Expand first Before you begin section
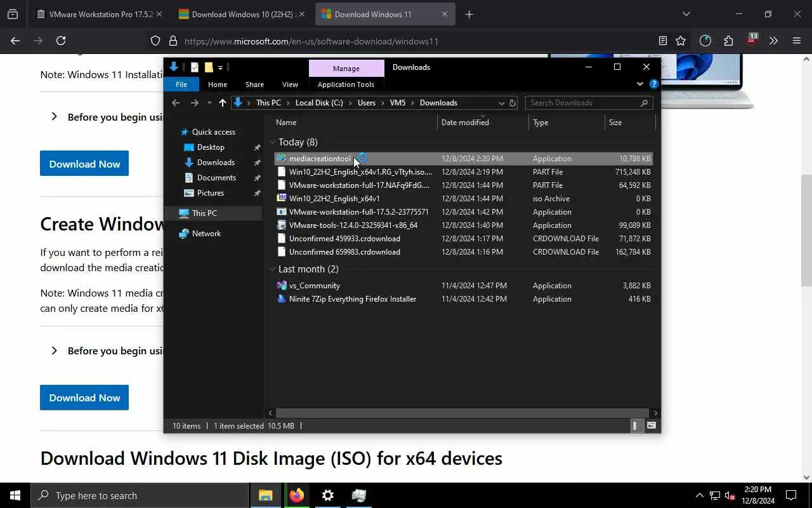 (x=54, y=117)
